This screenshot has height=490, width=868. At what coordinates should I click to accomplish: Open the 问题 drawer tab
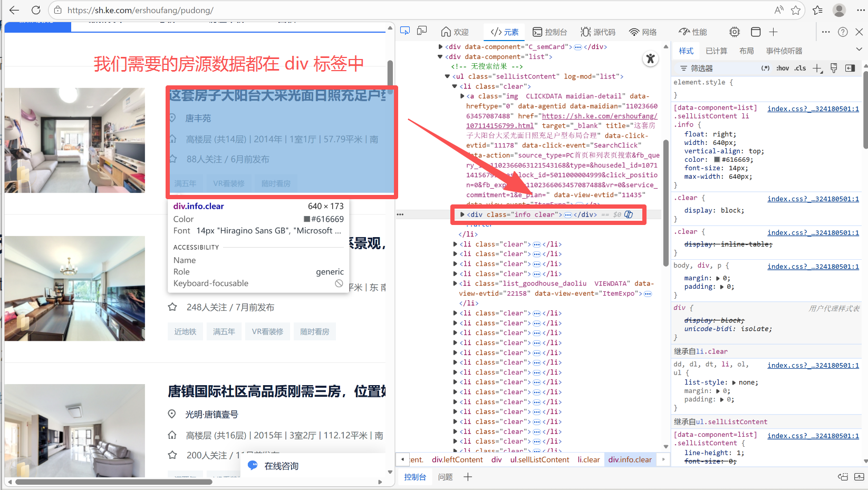pos(446,477)
